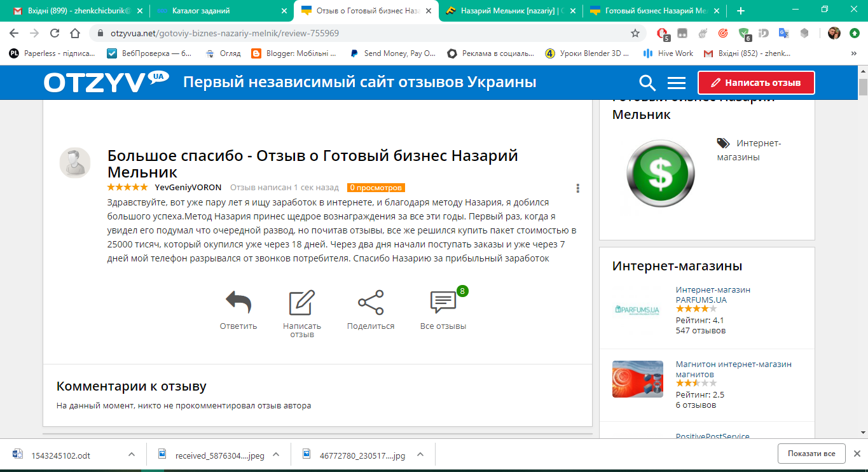
Task: Switch to Готовый бизнес Назарий tab
Action: [x=654, y=11]
